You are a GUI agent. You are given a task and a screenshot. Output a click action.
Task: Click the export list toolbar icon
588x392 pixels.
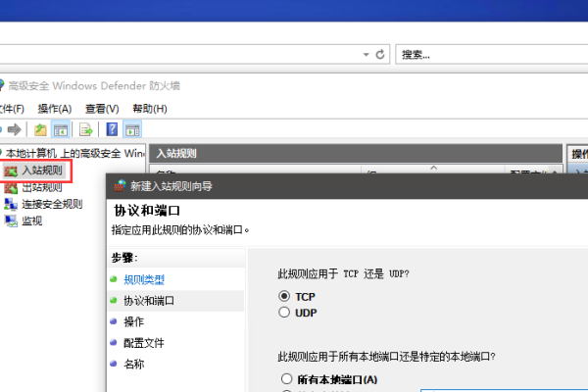[86, 129]
